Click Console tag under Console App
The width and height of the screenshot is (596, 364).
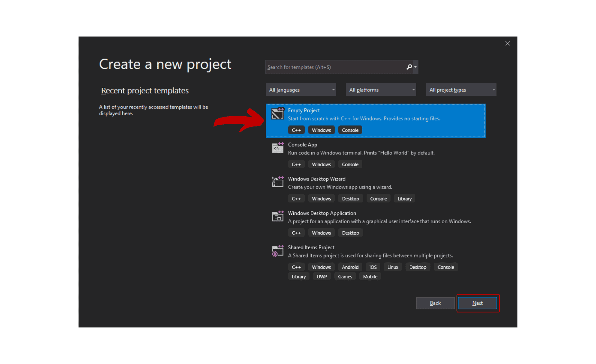pos(350,164)
